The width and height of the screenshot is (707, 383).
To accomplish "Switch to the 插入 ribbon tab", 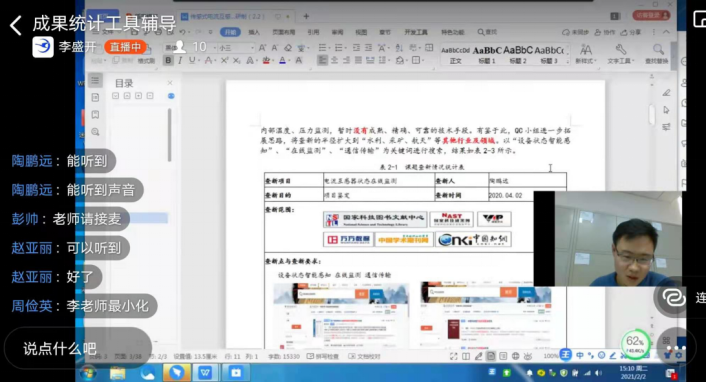I will (x=254, y=32).
